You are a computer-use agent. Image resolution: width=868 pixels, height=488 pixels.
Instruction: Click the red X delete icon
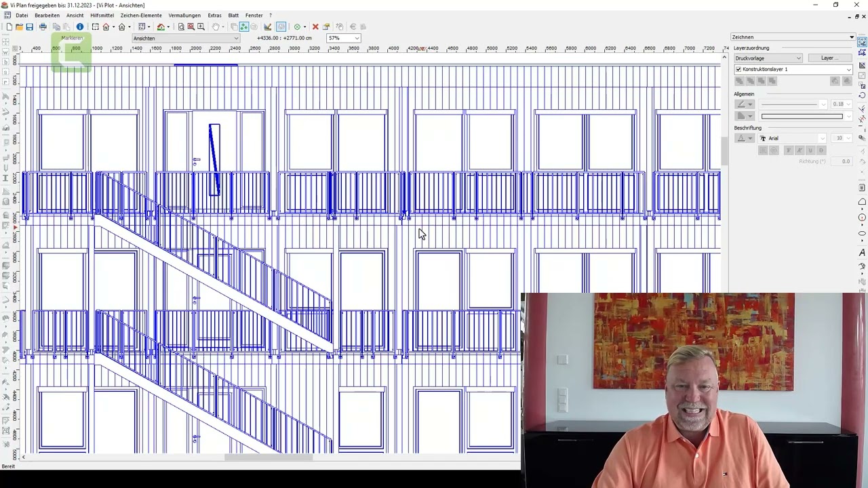point(315,27)
